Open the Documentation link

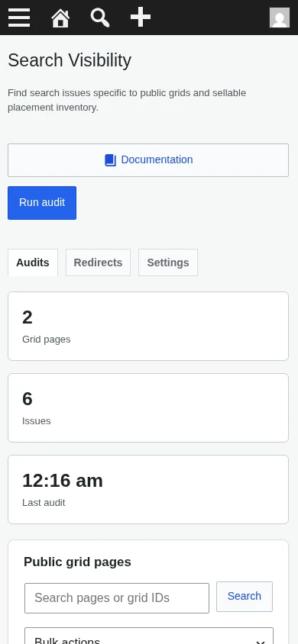click(x=148, y=160)
